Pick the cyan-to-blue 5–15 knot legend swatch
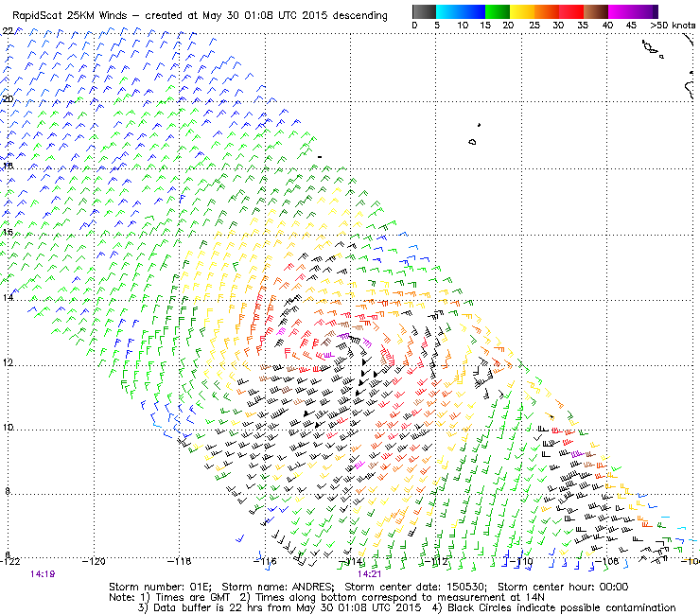Image resolution: width=700 pixels, height=615 pixels. [461, 11]
